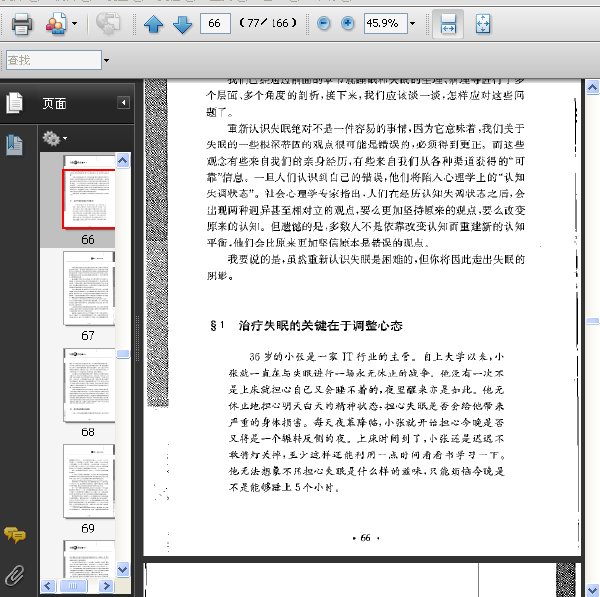Image resolution: width=600 pixels, height=597 pixels.
Task: Expand the Collaborate dropdown arrow
Action: pos(75,24)
